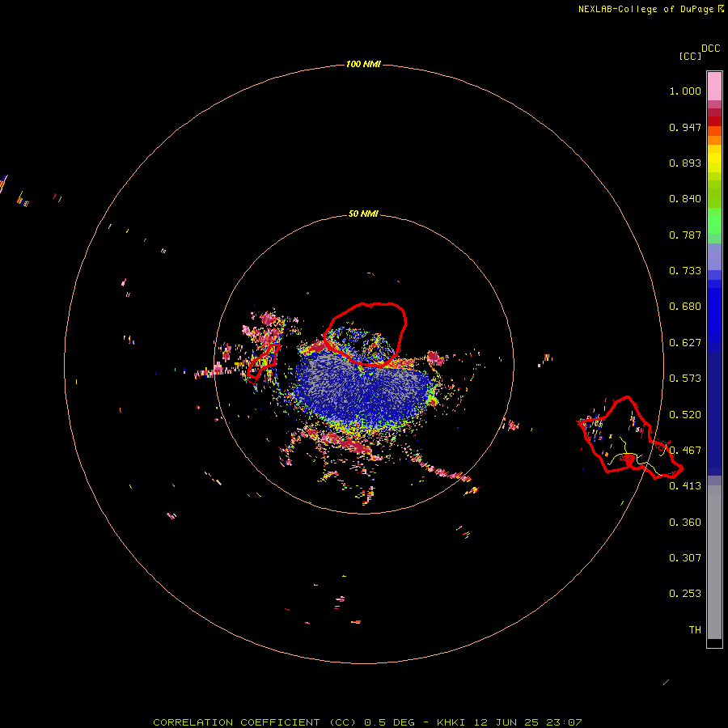
Task: Click the 0.413 scale value
Action: (x=685, y=486)
